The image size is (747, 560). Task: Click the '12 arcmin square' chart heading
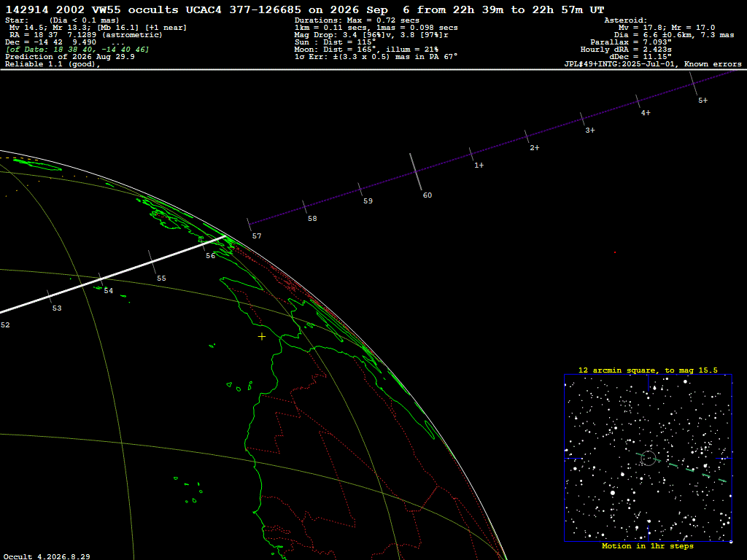click(648, 370)
